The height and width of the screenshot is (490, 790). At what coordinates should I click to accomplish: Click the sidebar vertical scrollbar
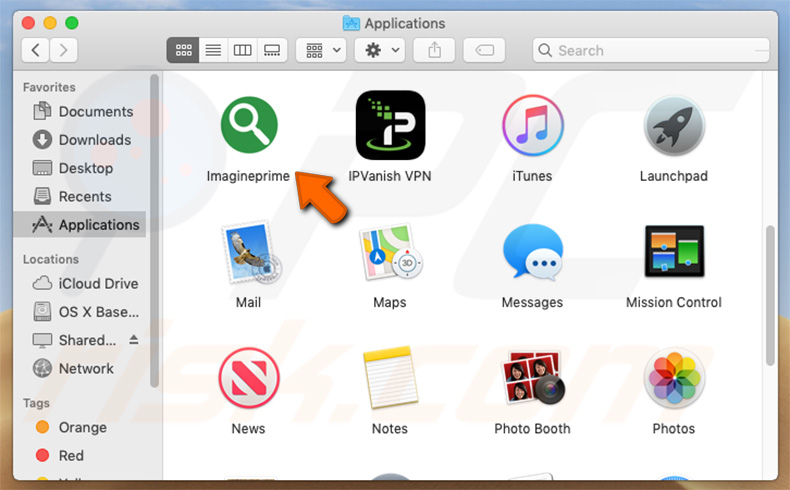click(x=154, y=231)
